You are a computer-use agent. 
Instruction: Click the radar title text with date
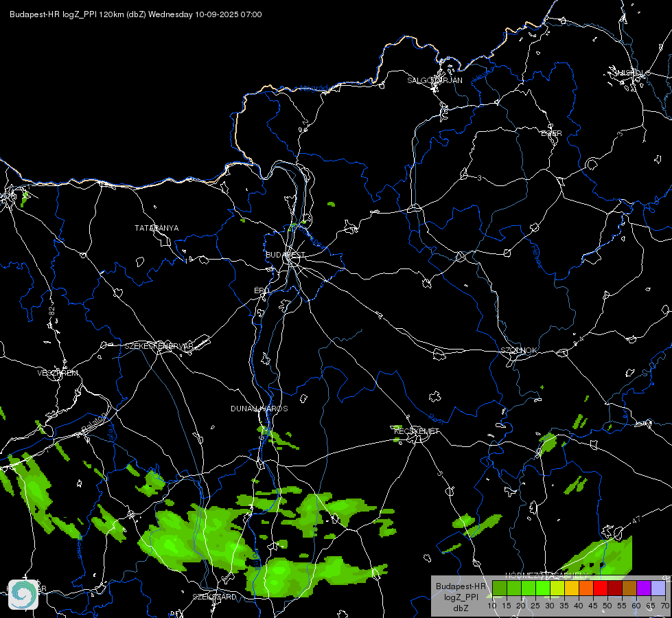click(135, 14)
